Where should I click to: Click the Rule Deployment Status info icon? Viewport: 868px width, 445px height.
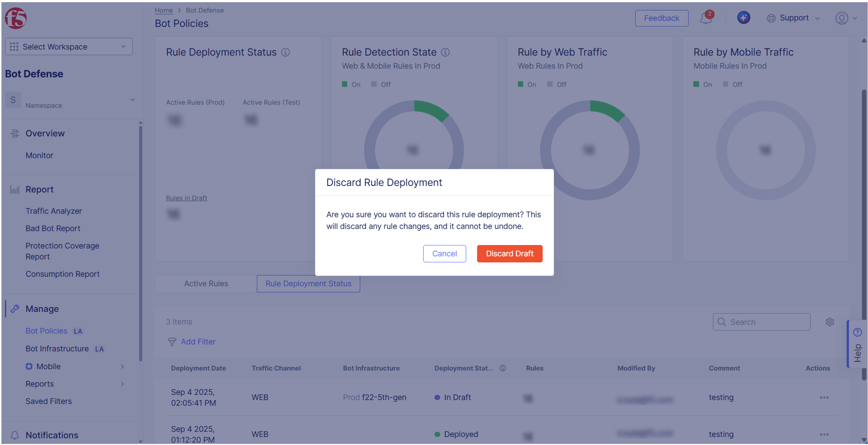pyautogui.click(x=286, y=52)
